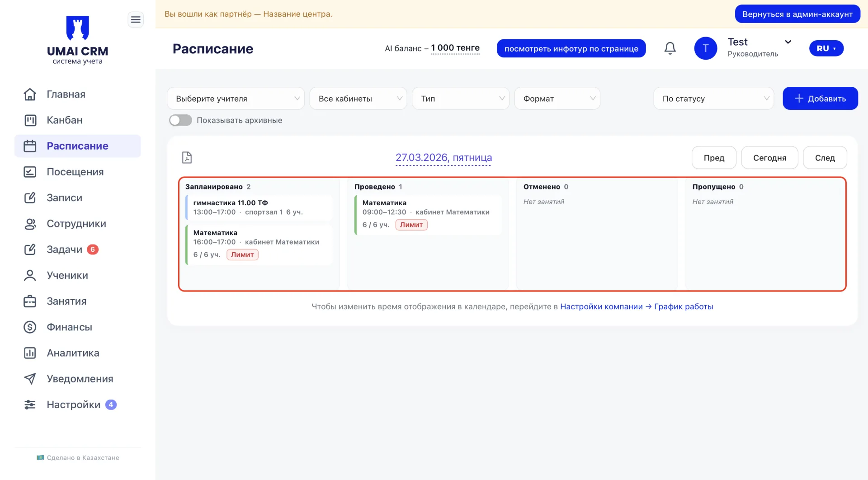Click Сделано в Казахстане footer text
This screenshot has width=868, height=480.
tap(83, 458)
